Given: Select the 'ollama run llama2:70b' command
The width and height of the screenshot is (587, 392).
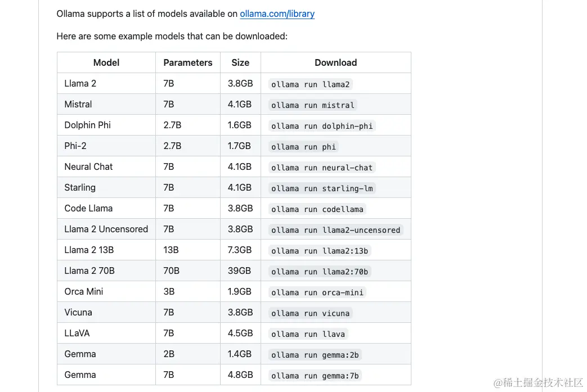Looking at the screenshot, I should tap(320, 272).
